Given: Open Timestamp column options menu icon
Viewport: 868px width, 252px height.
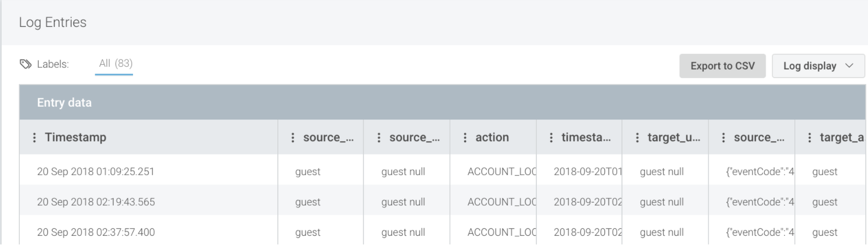Looking at the screenshot, I should [34, 138].
